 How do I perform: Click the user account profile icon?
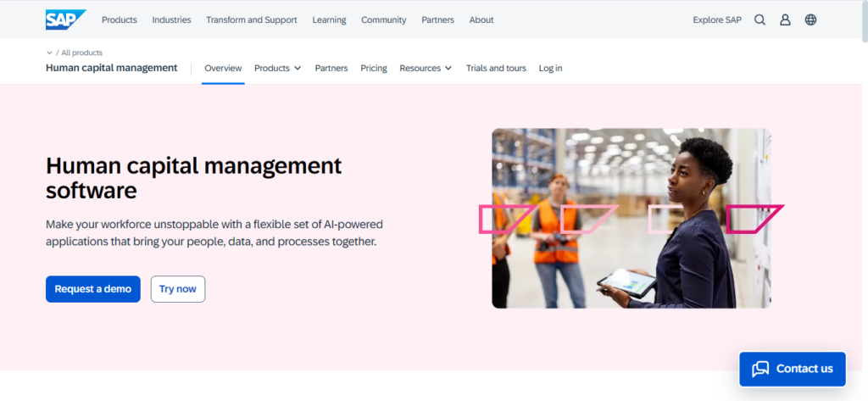[x=785, y=19]
